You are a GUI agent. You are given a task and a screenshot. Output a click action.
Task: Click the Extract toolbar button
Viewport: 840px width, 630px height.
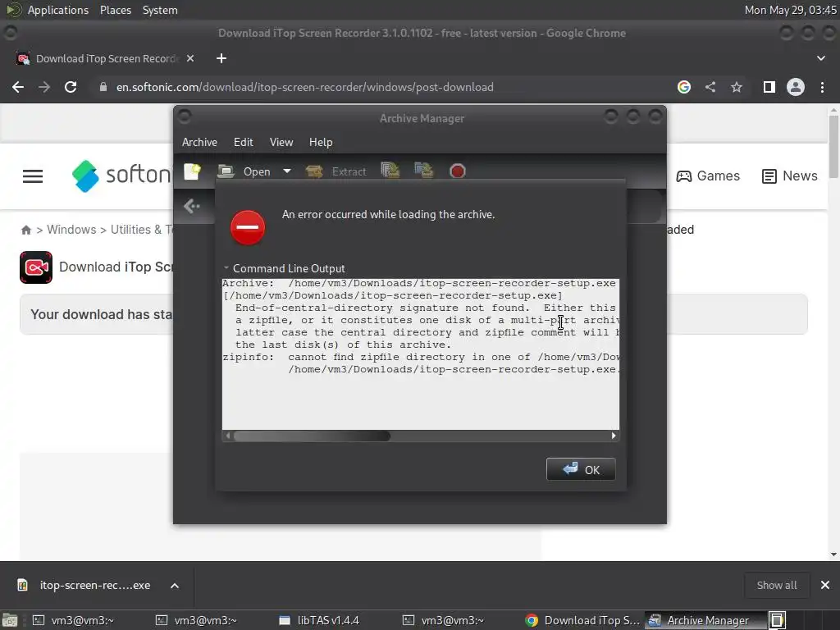pos(336,171)
